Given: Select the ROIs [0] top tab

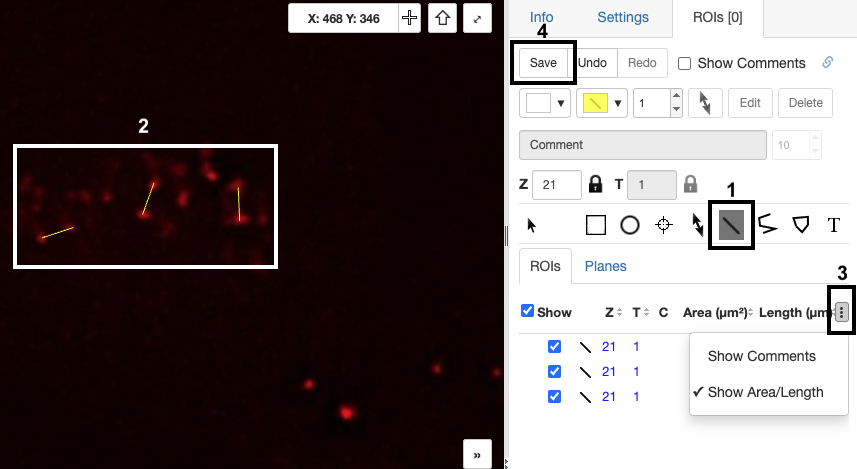Looking at the screenshot, I should (x=717, y=18).
